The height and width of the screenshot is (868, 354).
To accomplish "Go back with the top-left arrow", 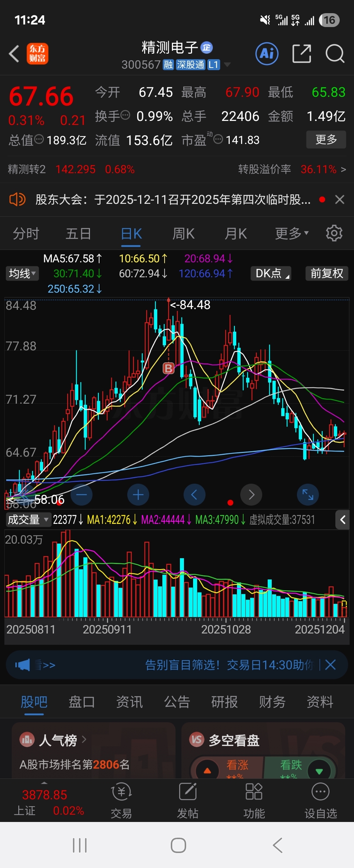I will click(x=14, y=54).
